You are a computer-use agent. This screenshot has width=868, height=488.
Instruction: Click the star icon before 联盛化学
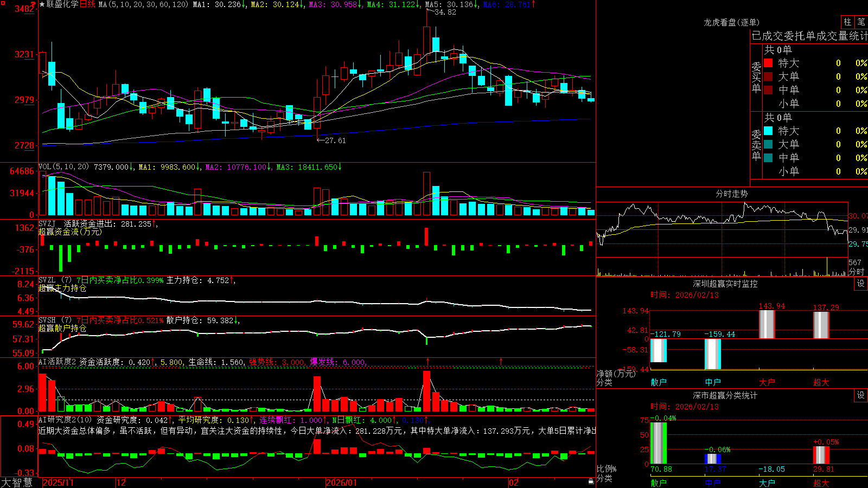[42, 4]
